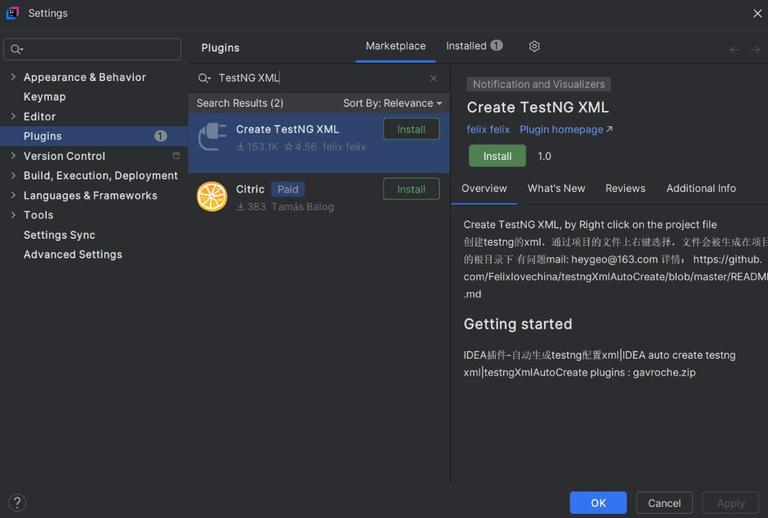
Task: Switch to the Installed tab
Action: (474, 46)
